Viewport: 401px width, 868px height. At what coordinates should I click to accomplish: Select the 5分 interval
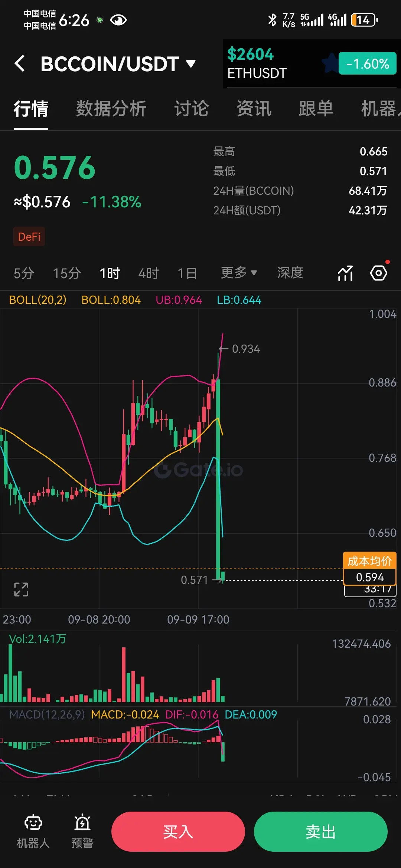pyautogui.click(x=24, y=273)
